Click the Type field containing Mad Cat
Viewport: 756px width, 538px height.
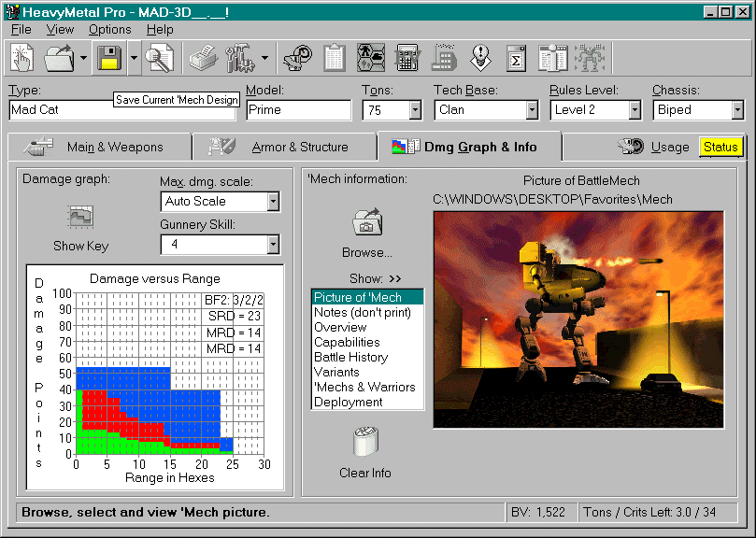[122, 110]
